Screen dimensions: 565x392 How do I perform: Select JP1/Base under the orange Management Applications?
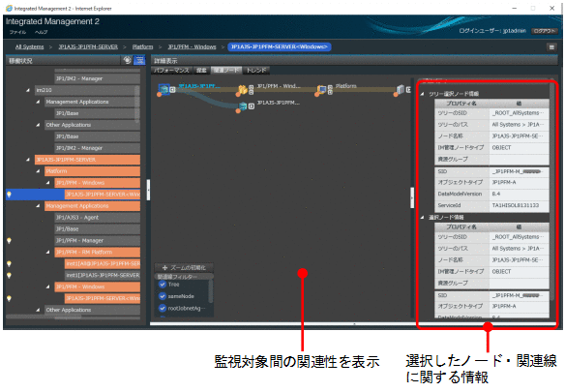point(98,229)
